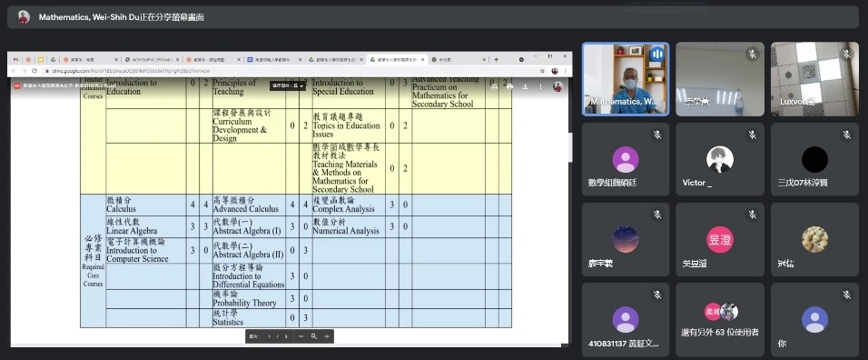Bookmark this page with the star icon

pos(542,71)
